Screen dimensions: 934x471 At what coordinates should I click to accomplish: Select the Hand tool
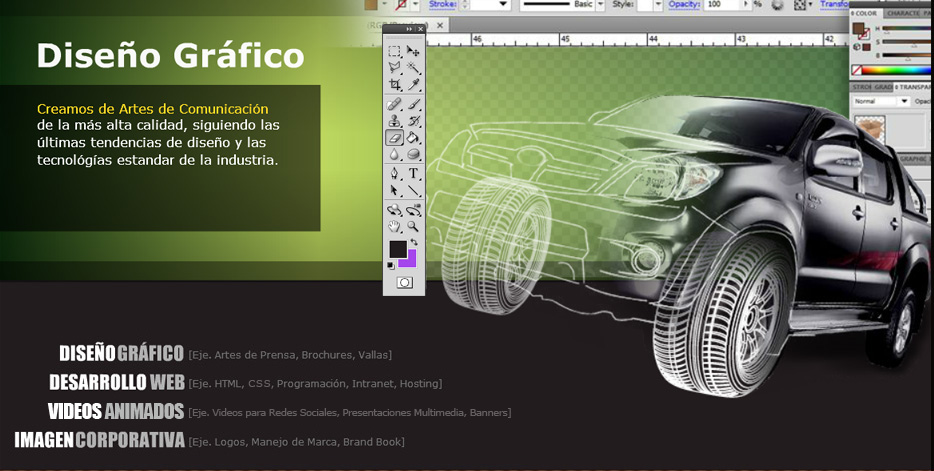395,227
